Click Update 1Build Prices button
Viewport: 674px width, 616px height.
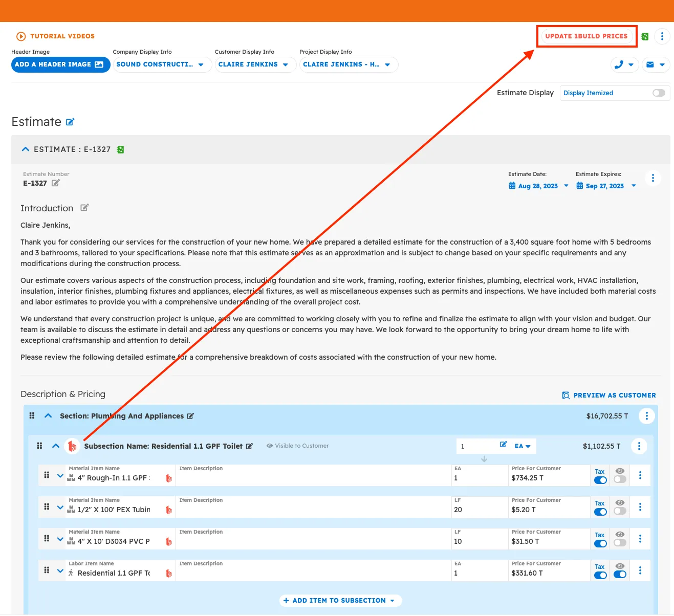coord(586,36)
